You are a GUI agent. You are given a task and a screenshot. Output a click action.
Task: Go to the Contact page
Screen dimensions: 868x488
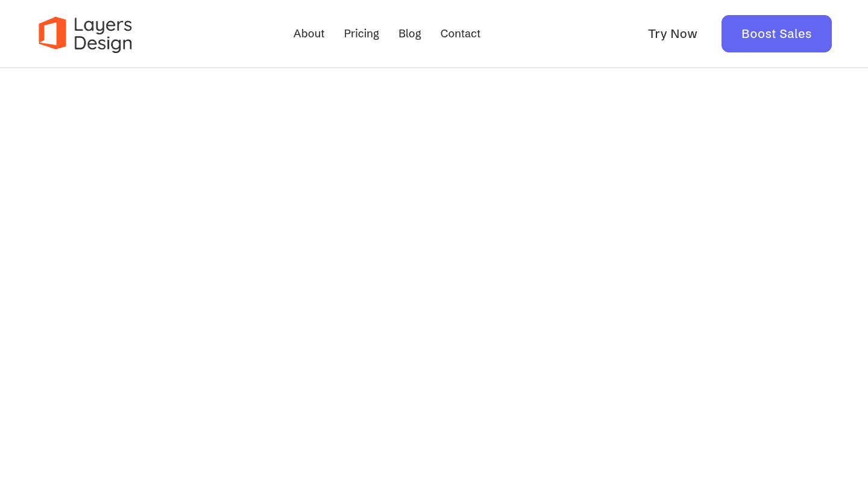click(460, 34)
